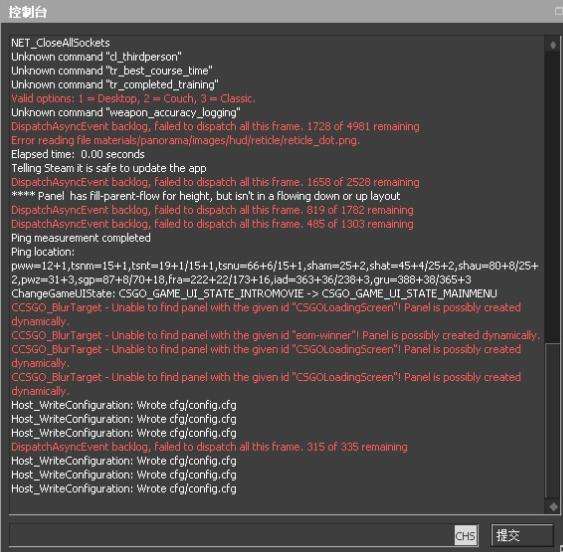Click the last Host_WriteConfiguration log line
Screen dimensions: 563x552
124,489
